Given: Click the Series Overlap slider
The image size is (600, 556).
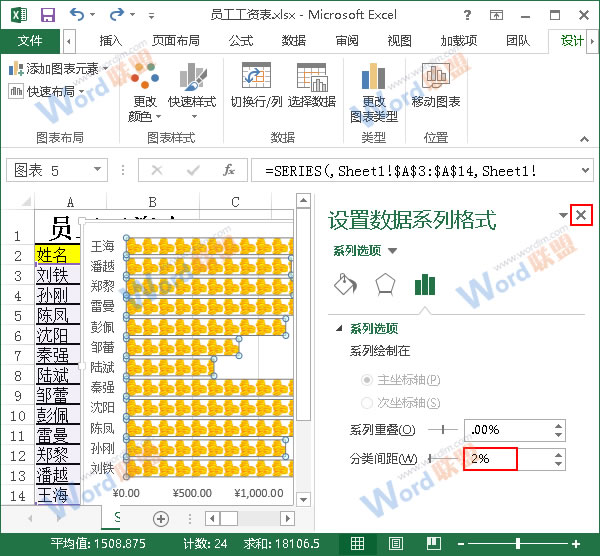Looking at the screenshot, I should tap(443, 429).
